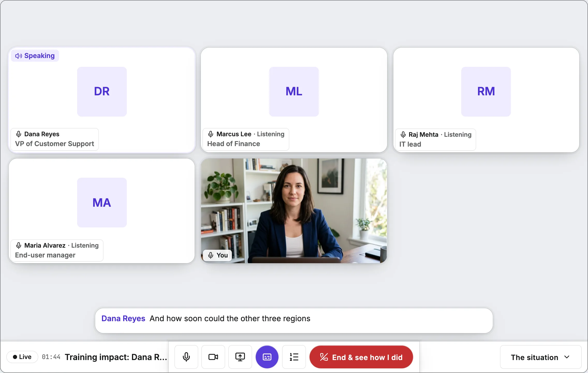Click the Dana Reyes caption speaker name
588x373 pixels.
123,318
